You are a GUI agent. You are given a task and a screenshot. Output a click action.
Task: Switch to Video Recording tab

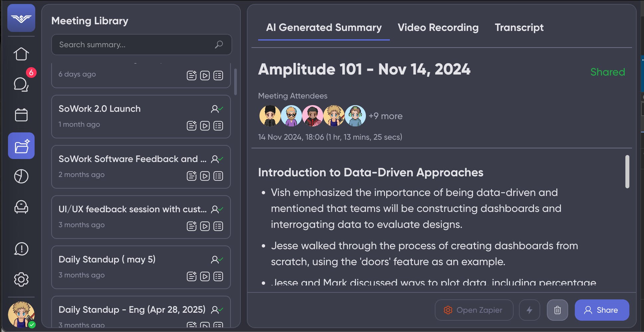tap(438, 28)
